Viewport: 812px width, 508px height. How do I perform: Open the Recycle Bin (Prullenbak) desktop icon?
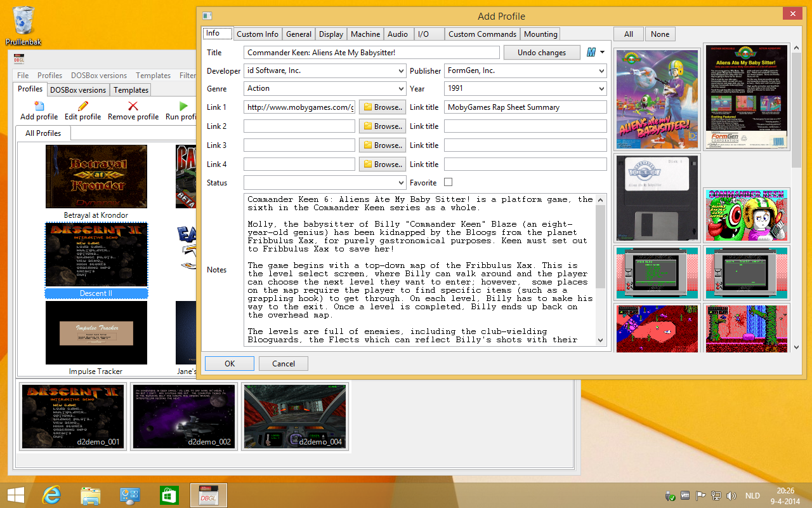coord(24,22)
